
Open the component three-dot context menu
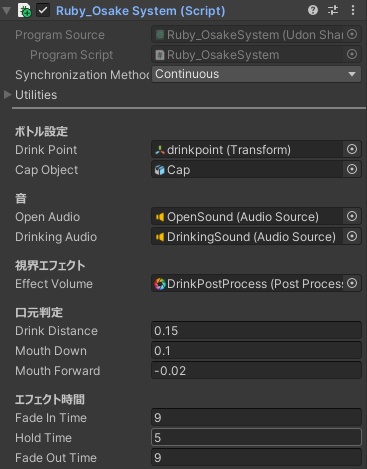pos(353,10)
